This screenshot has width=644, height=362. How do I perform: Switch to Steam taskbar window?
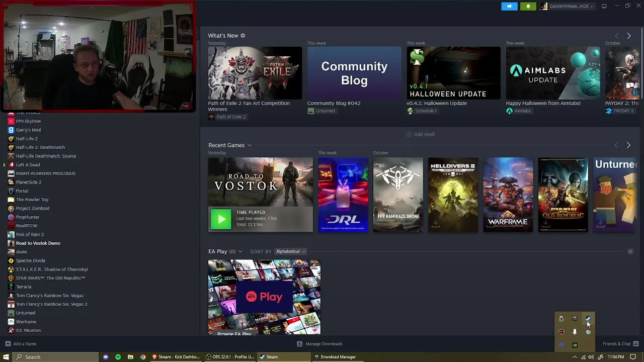(x=284, y=357)
